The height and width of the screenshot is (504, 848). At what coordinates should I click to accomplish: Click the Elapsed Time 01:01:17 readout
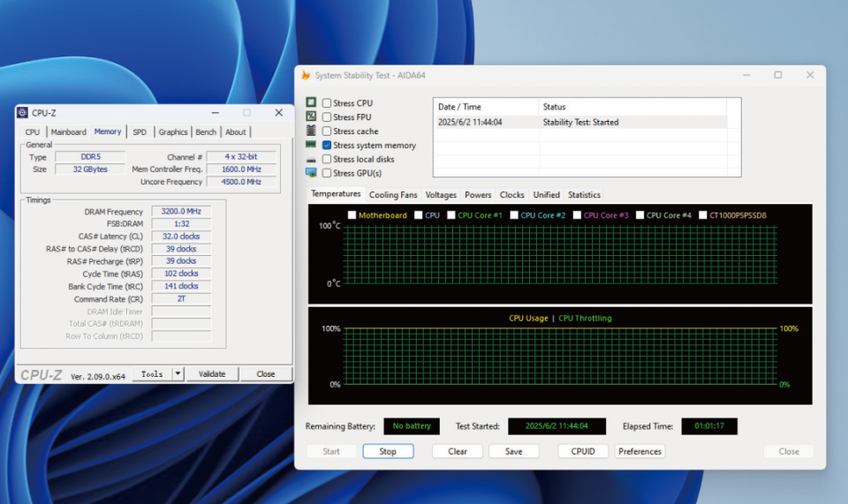coord(709,425)
